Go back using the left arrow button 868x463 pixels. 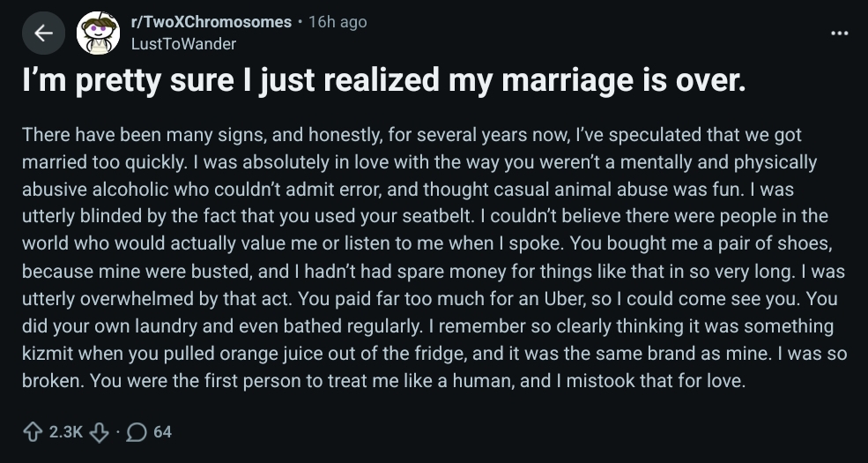43,34
